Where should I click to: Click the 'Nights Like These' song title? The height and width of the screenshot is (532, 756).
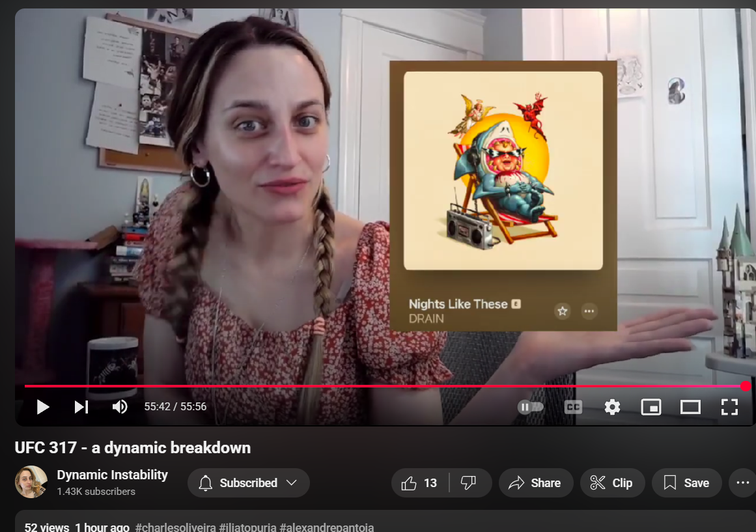pos(458,304)
